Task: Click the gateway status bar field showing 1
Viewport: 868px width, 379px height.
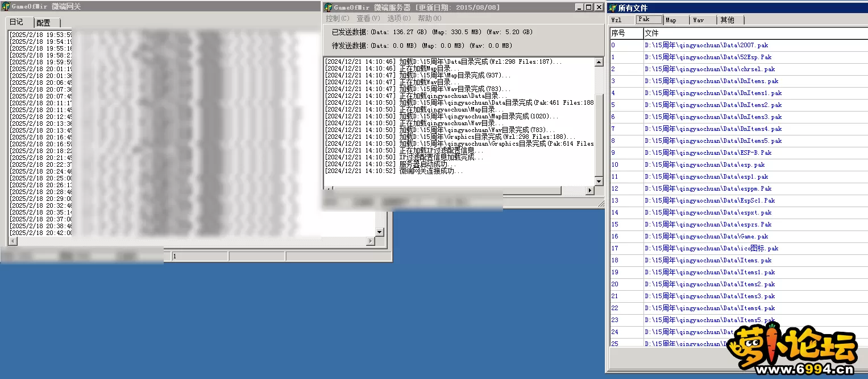Action: tap(200, 257)
